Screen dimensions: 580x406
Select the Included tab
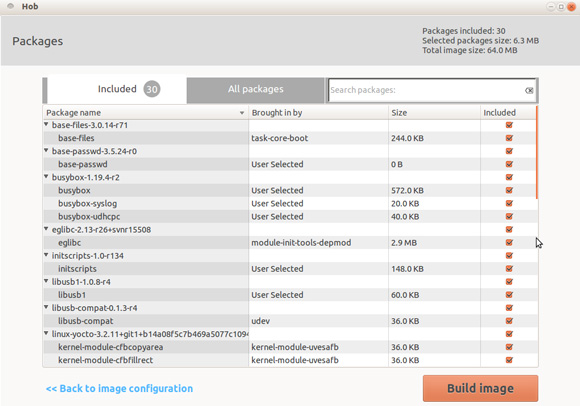point(117,89)
